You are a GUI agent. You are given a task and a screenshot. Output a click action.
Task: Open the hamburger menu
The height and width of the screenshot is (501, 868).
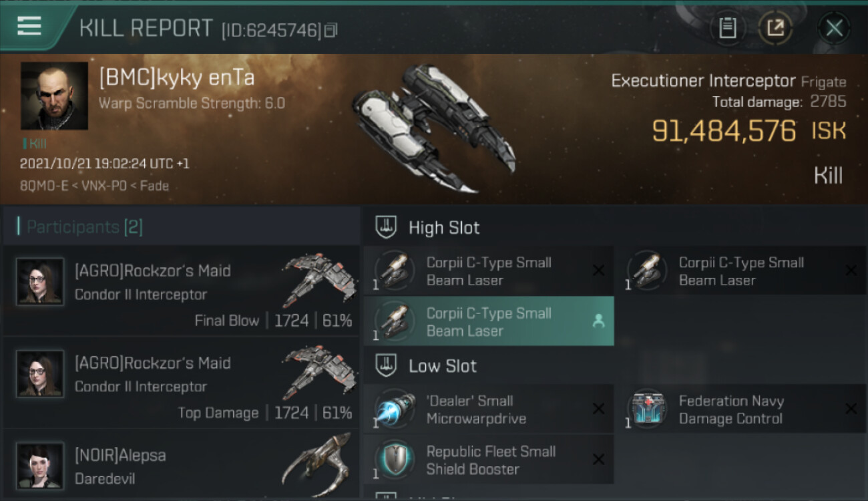[x=29, y=26]
